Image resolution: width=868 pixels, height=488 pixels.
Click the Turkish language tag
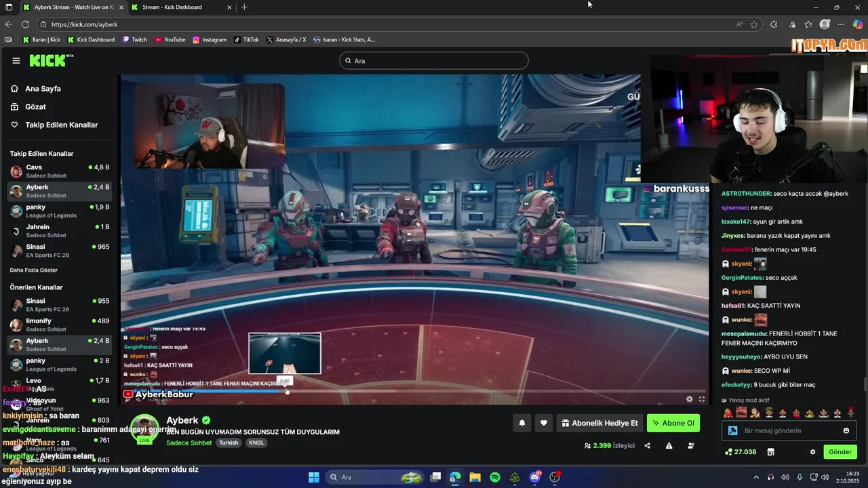click(x=229, y=443)
